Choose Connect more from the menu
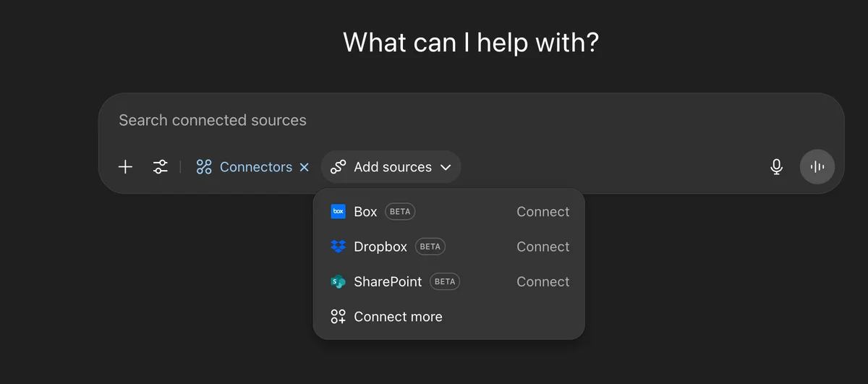868x384 pixels. [448, 317]
